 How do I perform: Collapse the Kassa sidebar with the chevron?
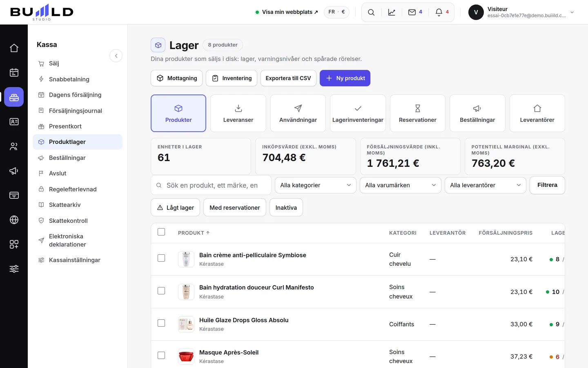coord(116,56)
